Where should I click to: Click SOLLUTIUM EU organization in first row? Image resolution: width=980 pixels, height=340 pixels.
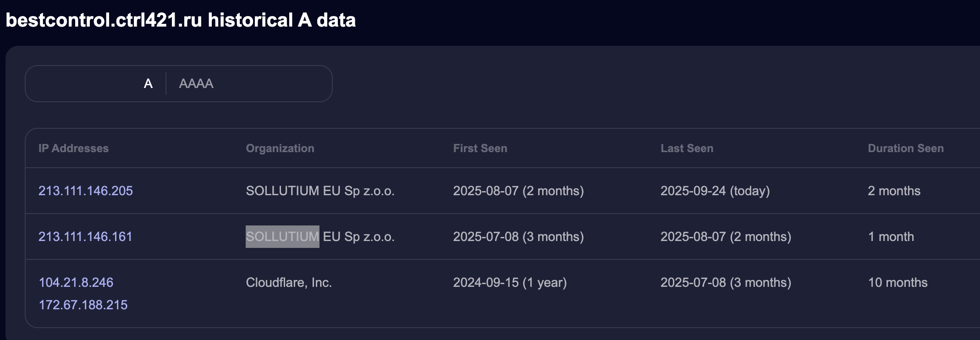320,191
